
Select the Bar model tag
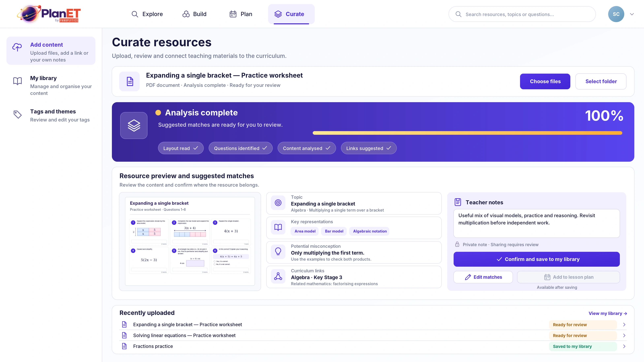[x=334, y=231]
